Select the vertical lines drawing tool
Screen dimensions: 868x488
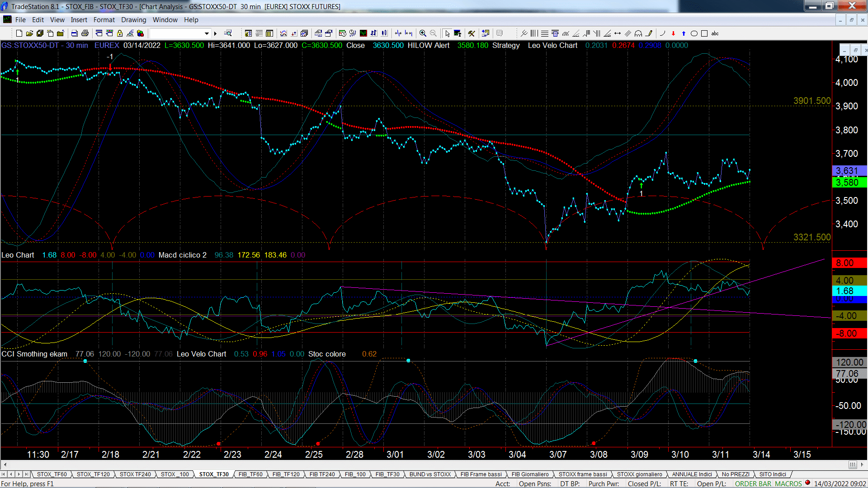point(534,33)
